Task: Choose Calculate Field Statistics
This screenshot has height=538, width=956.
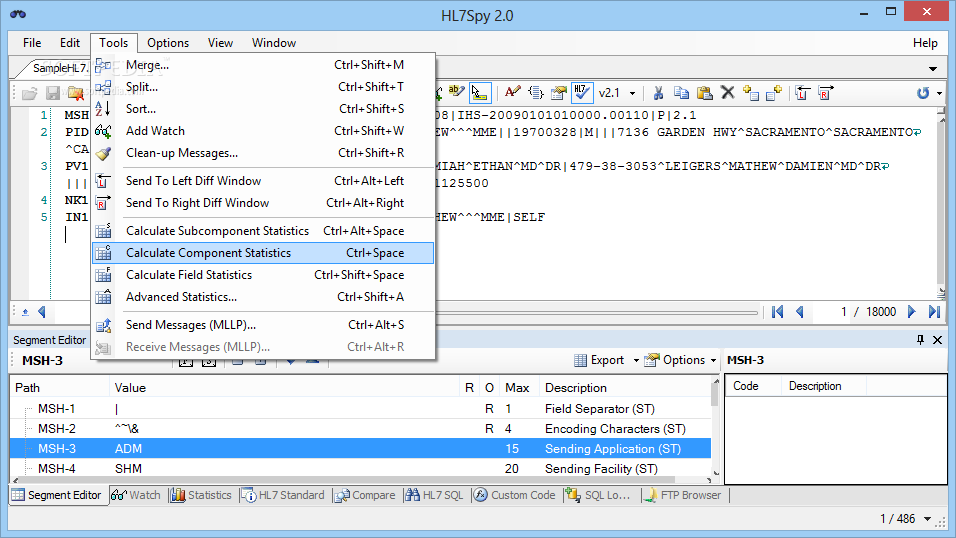Action: click(263, 274)
